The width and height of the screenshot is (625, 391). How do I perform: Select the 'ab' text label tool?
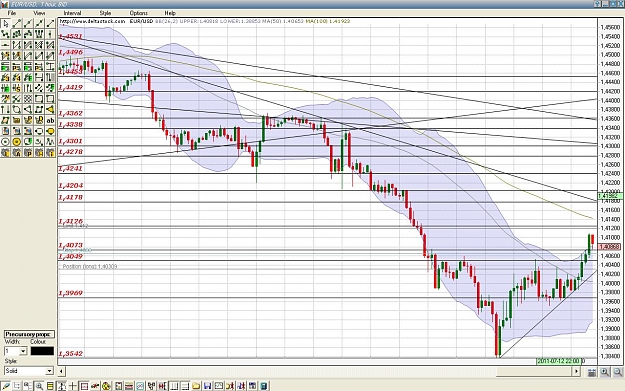(50, 120)
